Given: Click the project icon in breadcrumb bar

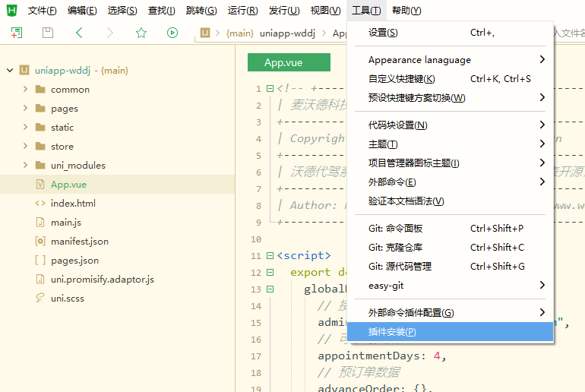Looking at the screenshot, I should 205,33.
